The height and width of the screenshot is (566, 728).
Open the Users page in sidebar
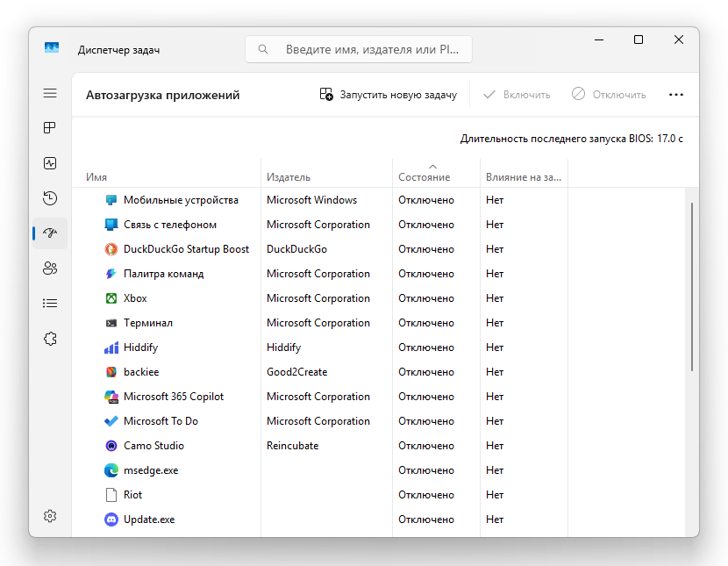pos(50,268)
